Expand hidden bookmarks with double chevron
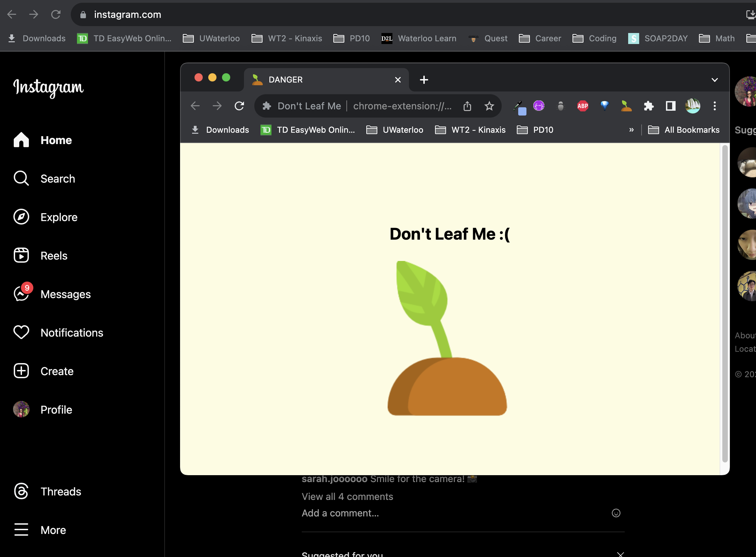This screenshot has width=756, height=557. click(x=631, y=130)
